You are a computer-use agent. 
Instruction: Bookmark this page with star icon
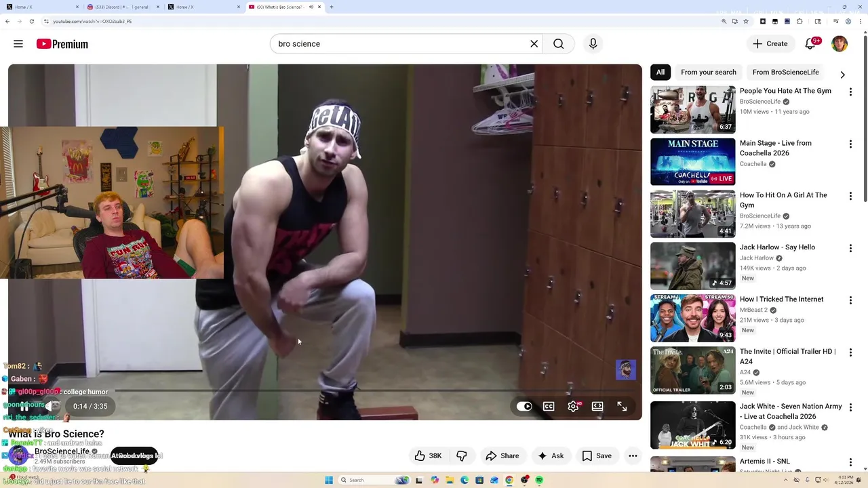746,21
